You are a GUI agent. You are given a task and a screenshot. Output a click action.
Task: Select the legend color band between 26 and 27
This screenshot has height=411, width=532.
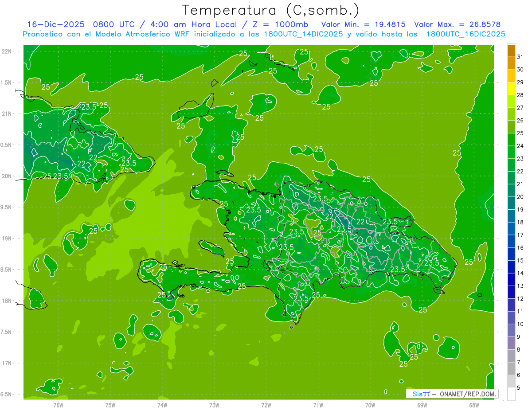pyautogui.click(x=511, y=114)
